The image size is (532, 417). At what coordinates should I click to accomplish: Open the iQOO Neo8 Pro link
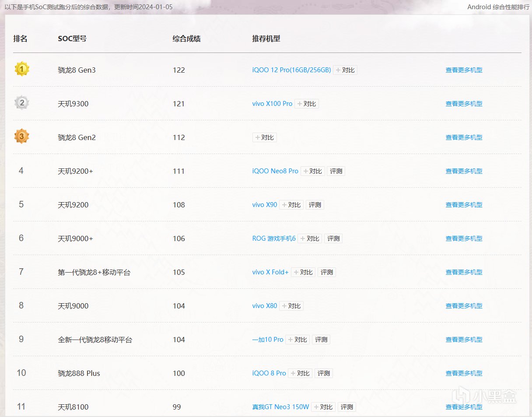(x=275, y=171)
